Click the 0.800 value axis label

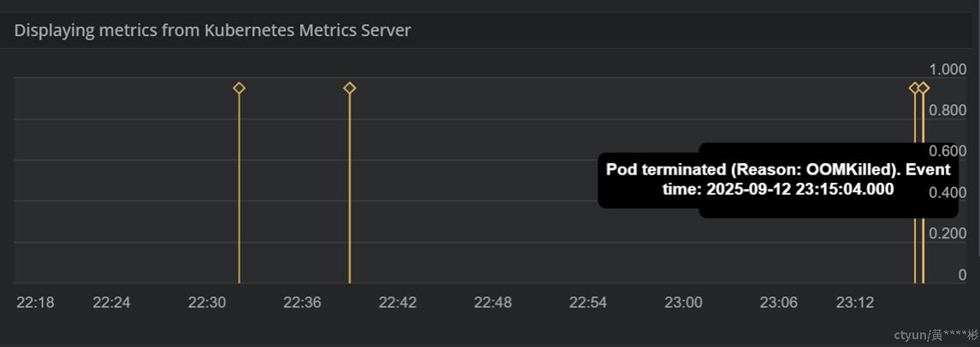[947, 110]
